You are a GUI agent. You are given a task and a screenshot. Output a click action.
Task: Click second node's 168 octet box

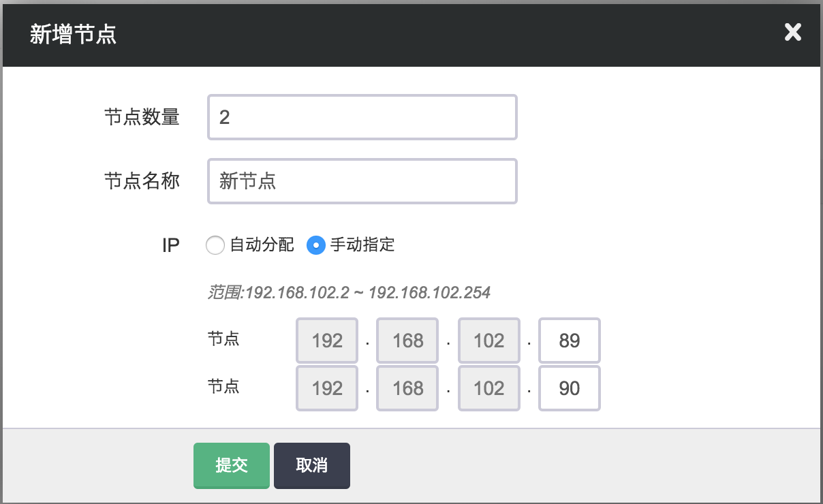coord(408,388)
